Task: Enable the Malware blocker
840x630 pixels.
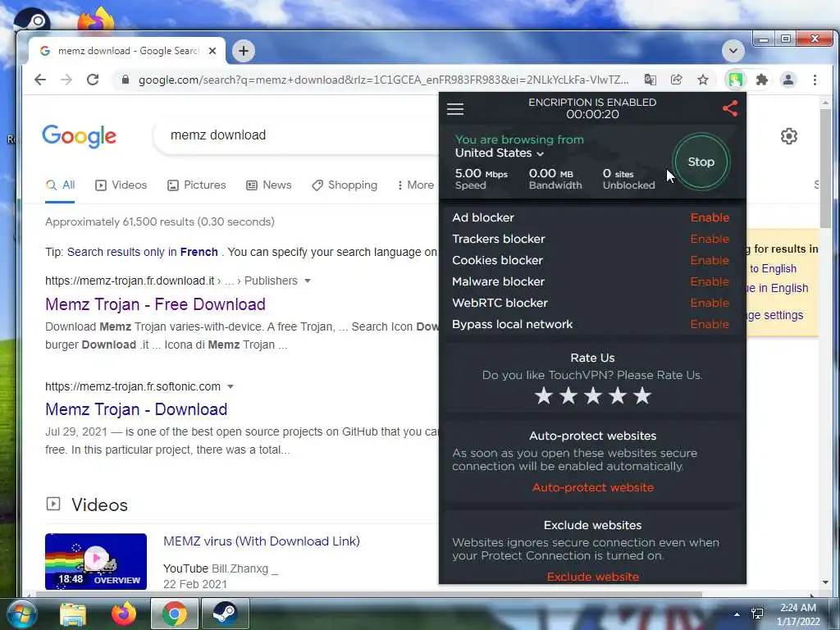Action: [x=710, y=282]
